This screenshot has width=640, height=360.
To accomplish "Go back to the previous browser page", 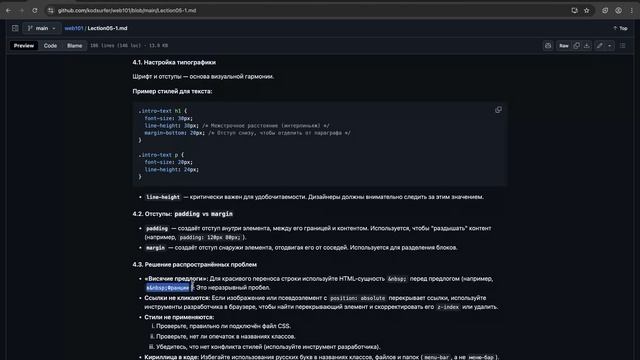I will (x=9, y=11).
